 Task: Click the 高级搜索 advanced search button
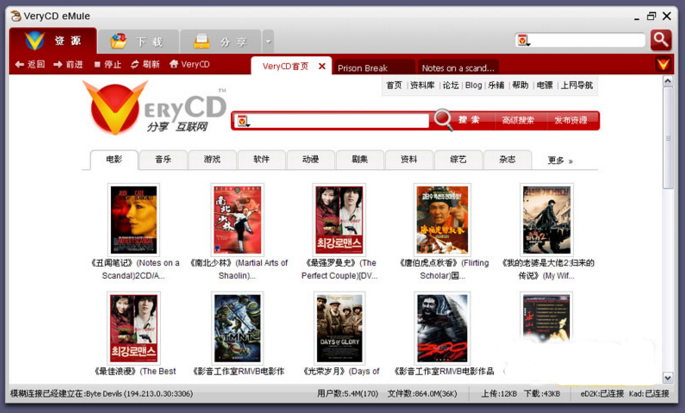[x=518, y=120]
